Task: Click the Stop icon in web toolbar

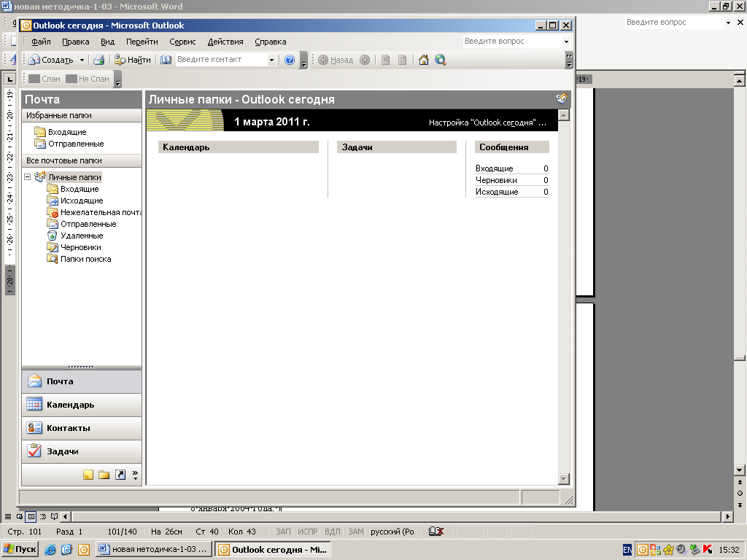Action: point(385,60)
